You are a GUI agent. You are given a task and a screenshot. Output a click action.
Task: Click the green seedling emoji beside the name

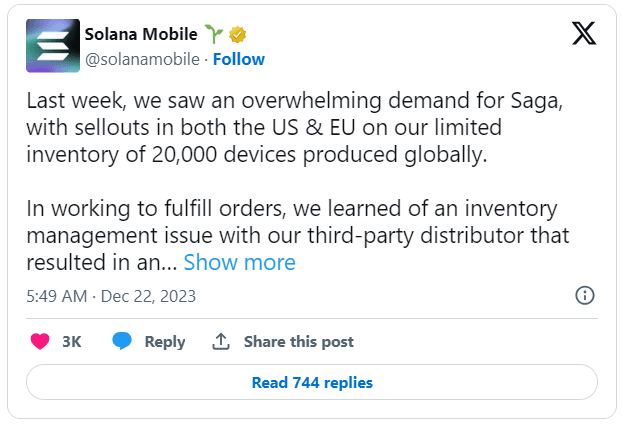tap(213, 33)
